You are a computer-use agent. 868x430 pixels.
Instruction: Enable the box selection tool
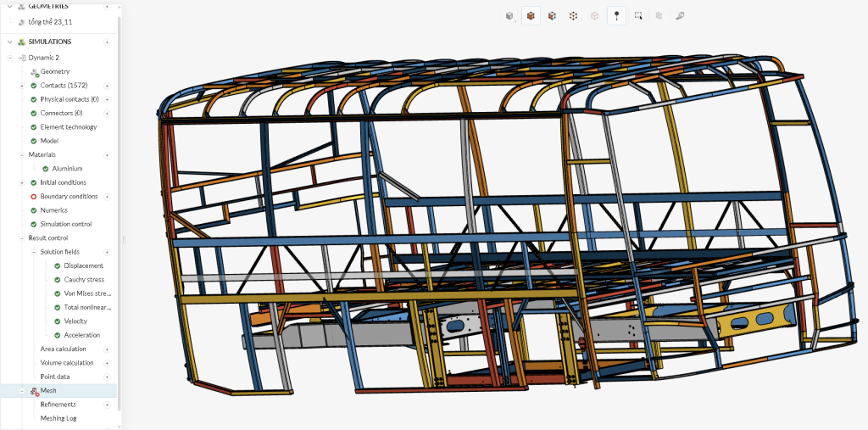coord(637,15)
